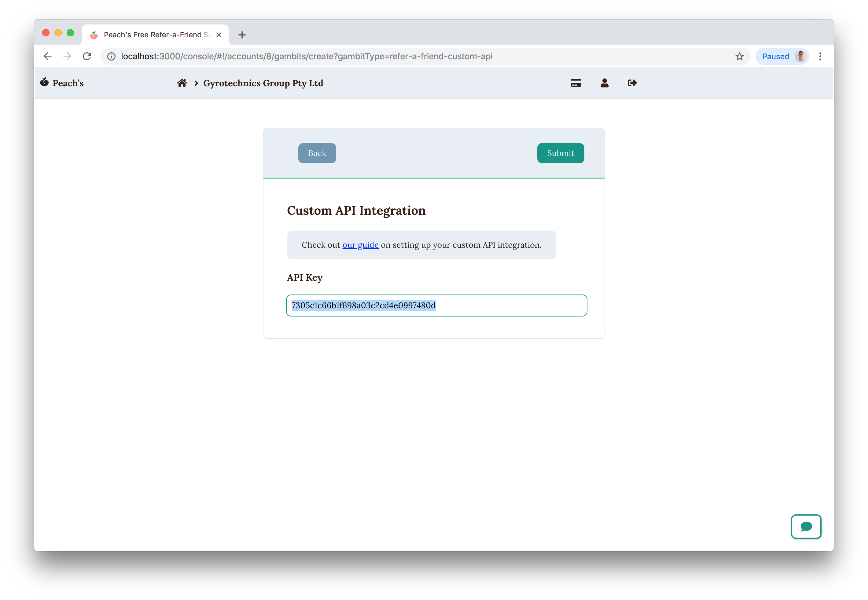Bookmark this page with the star
868x600 pixels.
739,56
